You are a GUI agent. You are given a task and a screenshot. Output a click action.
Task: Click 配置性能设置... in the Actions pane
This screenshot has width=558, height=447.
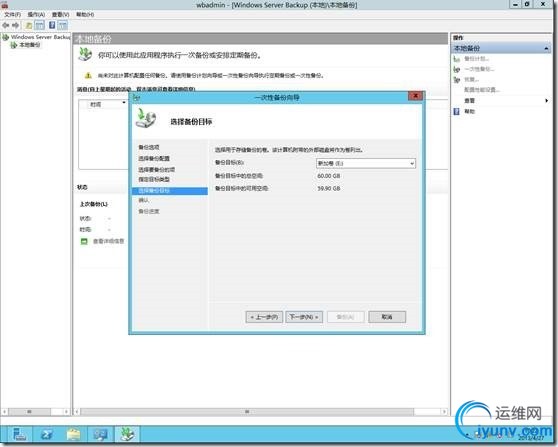[482, 90]
